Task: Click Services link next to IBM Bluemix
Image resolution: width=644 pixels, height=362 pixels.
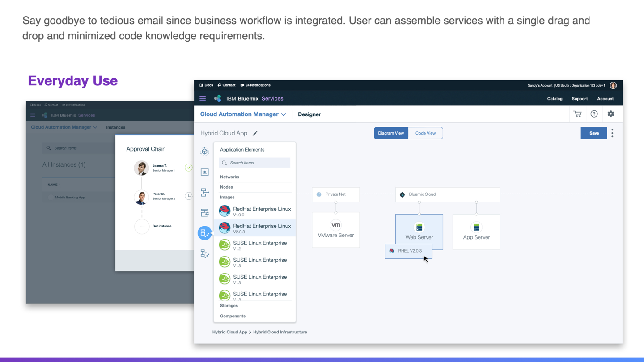Action: click(272, 99)
